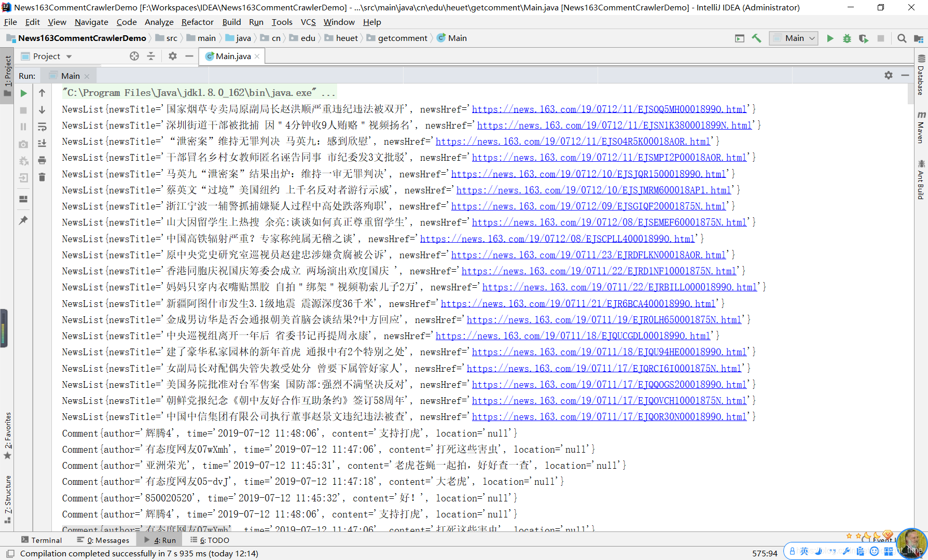Toggle the 2: Favorites side tool window
This screenshot has height=560, width=928.
click(7, 436)
